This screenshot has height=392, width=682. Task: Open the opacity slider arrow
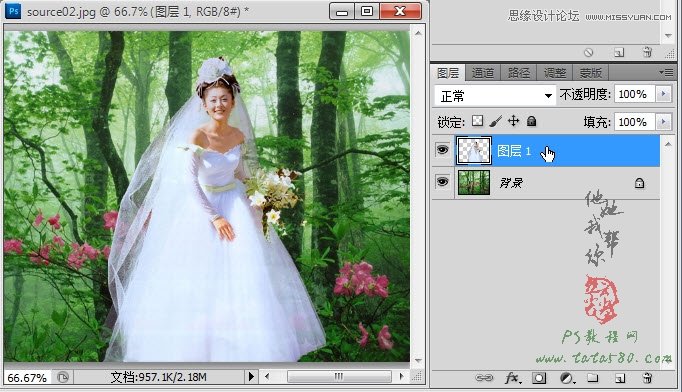(x=664, y=94)
